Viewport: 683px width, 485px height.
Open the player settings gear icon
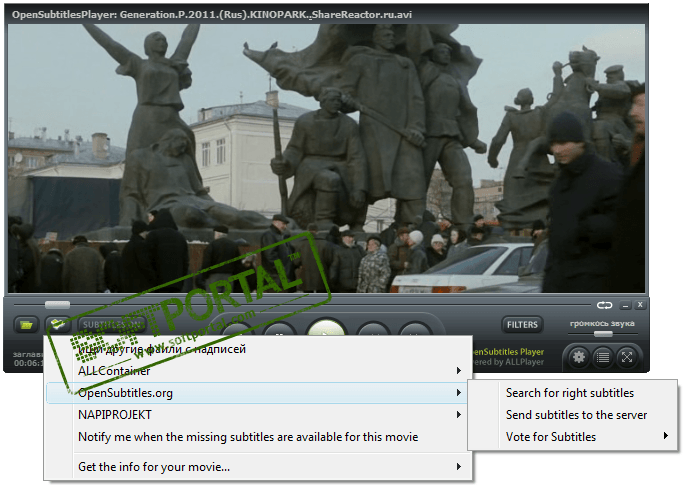(x=578, y=357)
